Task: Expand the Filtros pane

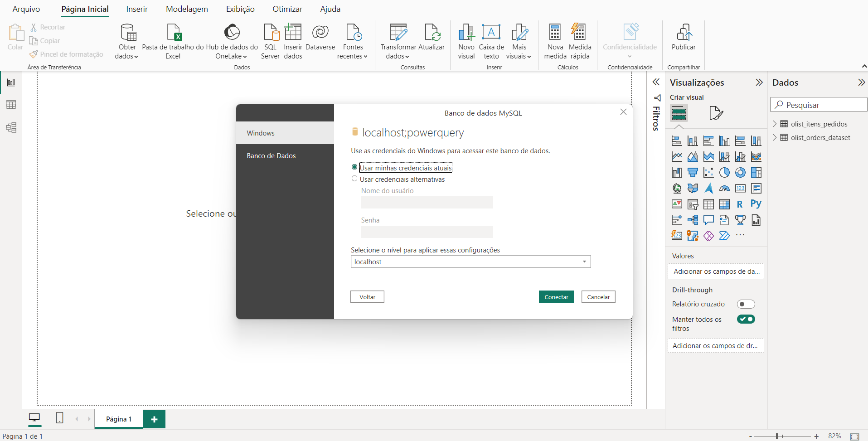Action: (656, 82)
